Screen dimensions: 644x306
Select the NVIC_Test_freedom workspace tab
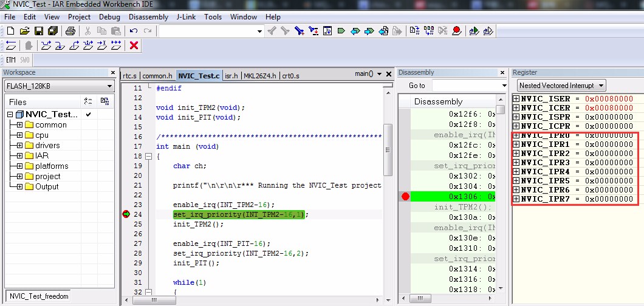[39, 296]
